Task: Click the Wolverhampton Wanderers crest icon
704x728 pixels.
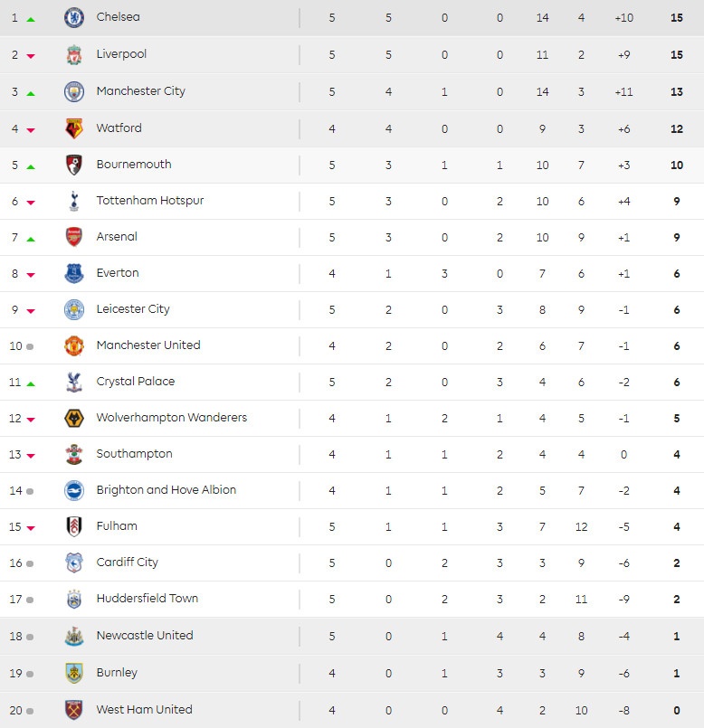Action: pos(74,418)
